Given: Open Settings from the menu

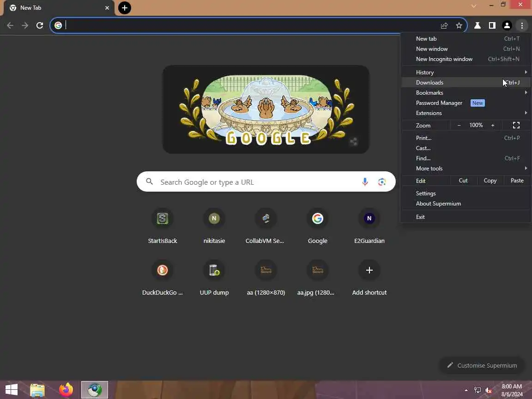Looking at the screenshot, I should click(x=465, y=193).
